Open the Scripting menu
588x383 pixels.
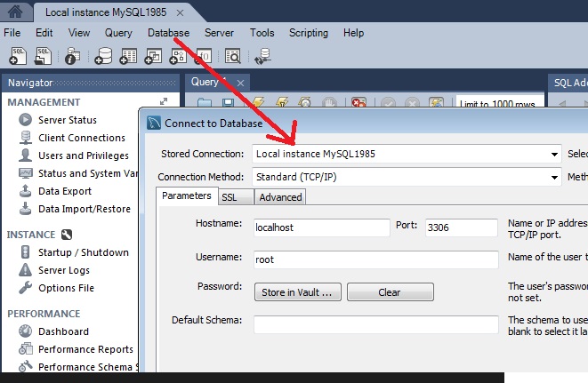coord(309,33)
